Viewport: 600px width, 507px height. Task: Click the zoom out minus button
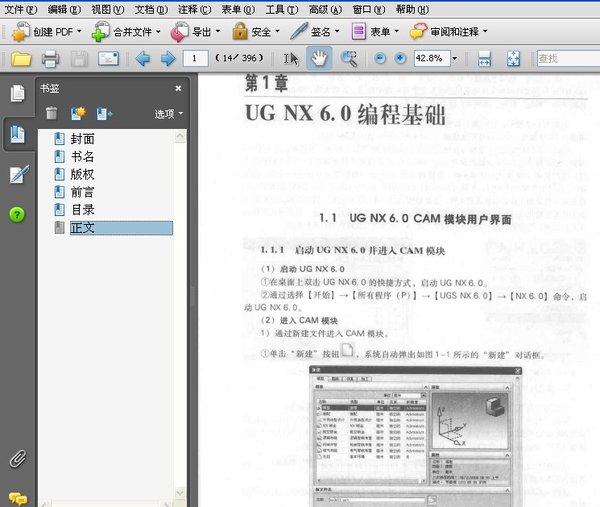point(380,59)
